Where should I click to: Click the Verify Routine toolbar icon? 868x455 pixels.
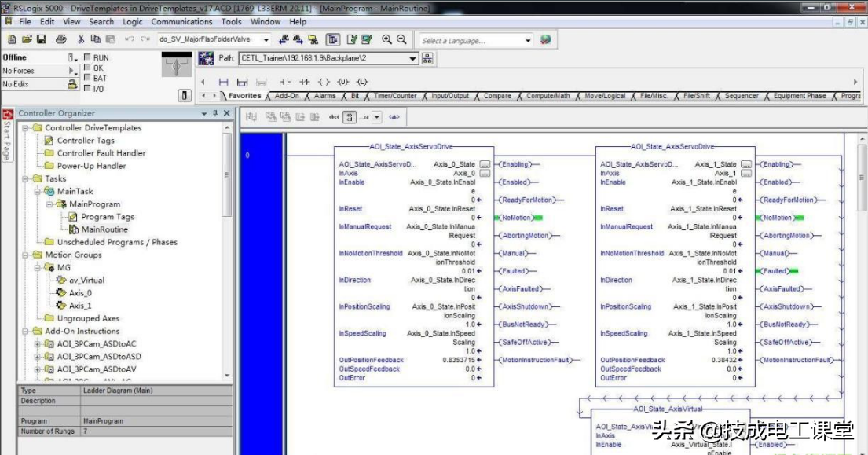pos(351,39)
